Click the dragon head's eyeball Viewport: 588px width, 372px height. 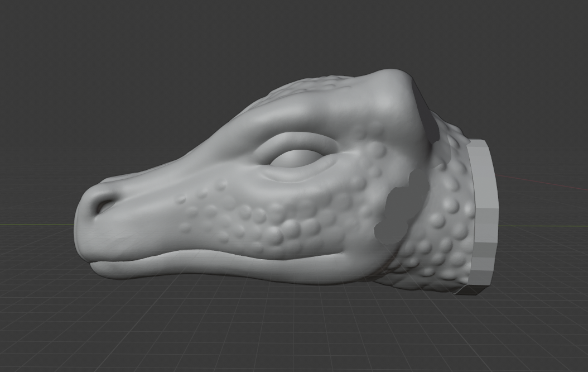[x=298, y=159]
